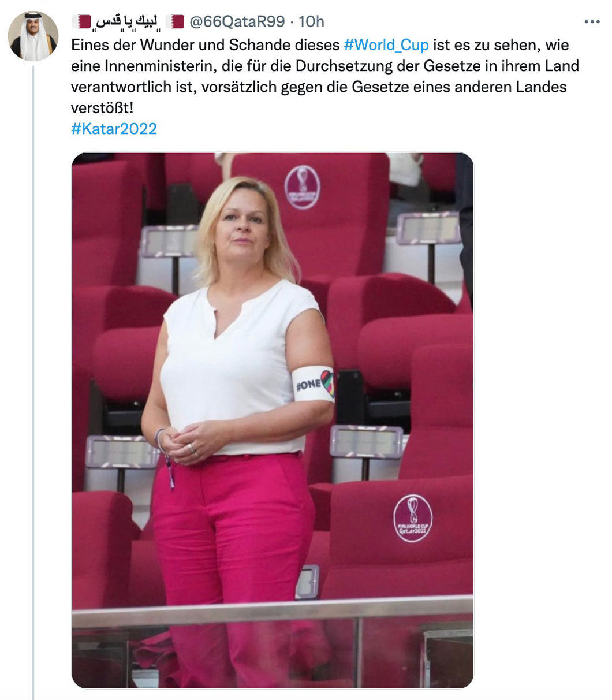Click the FIFA logo on the upper stadium seat

(301, 187)
